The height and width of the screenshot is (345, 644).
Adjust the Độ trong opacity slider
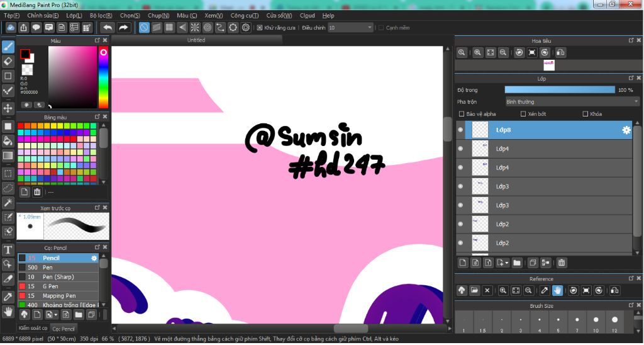(x=560, y=90)
